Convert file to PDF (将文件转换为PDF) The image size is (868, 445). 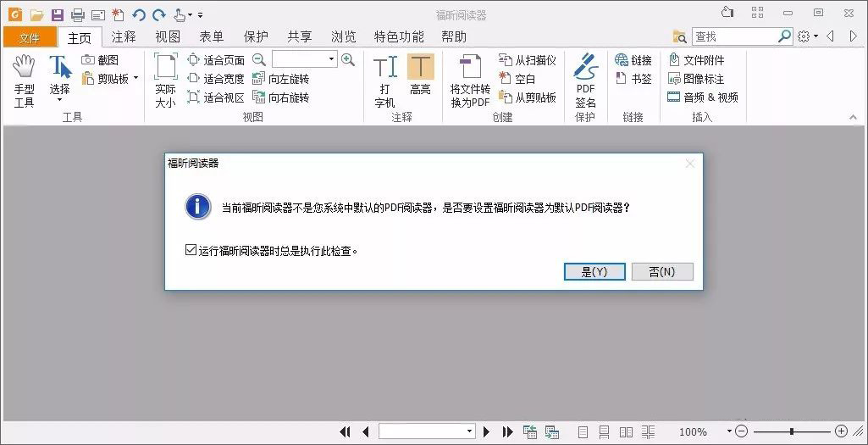(470, 81)
